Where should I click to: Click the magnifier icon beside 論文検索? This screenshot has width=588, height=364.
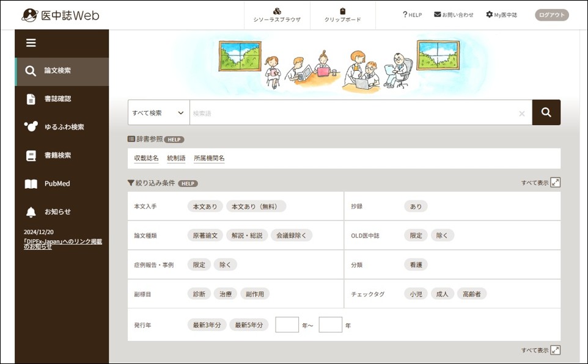pos(31,71)
